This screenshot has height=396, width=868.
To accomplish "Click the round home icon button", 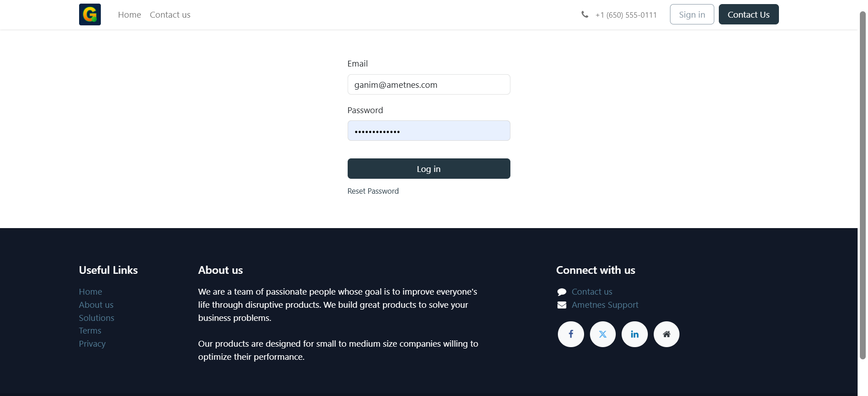I will click(x=666, y=334).
